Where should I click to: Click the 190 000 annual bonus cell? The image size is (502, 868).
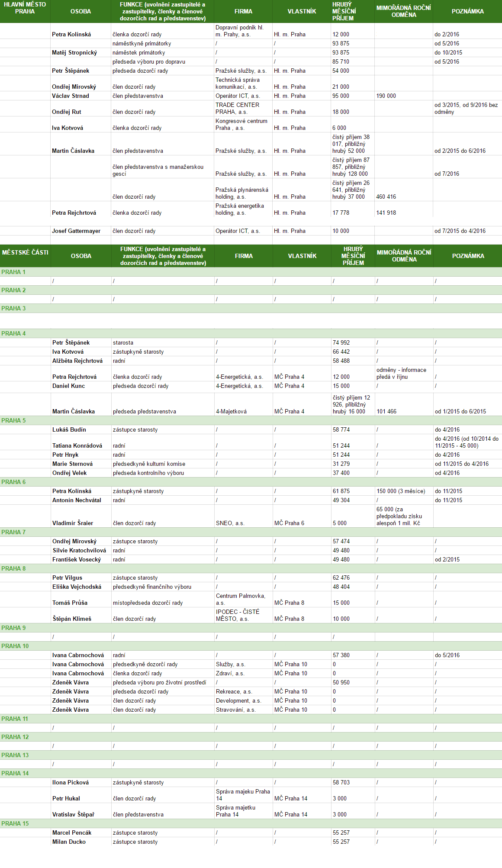(x=386, y=96)
